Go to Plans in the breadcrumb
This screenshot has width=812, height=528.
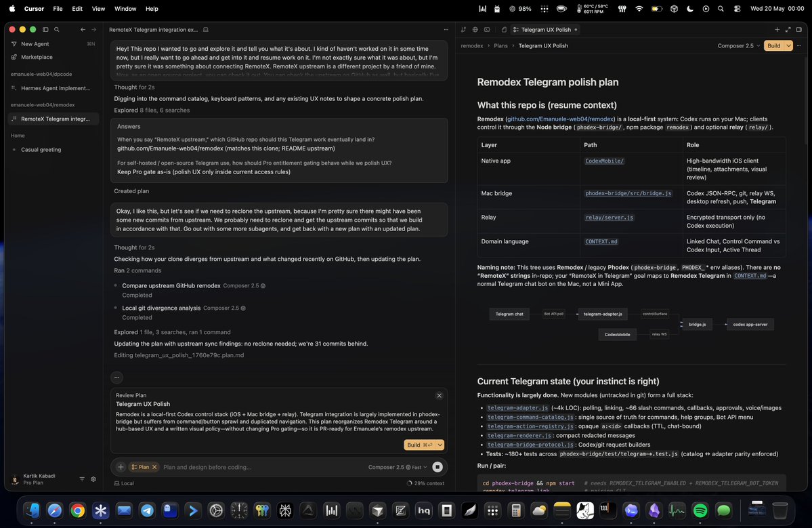500,45
